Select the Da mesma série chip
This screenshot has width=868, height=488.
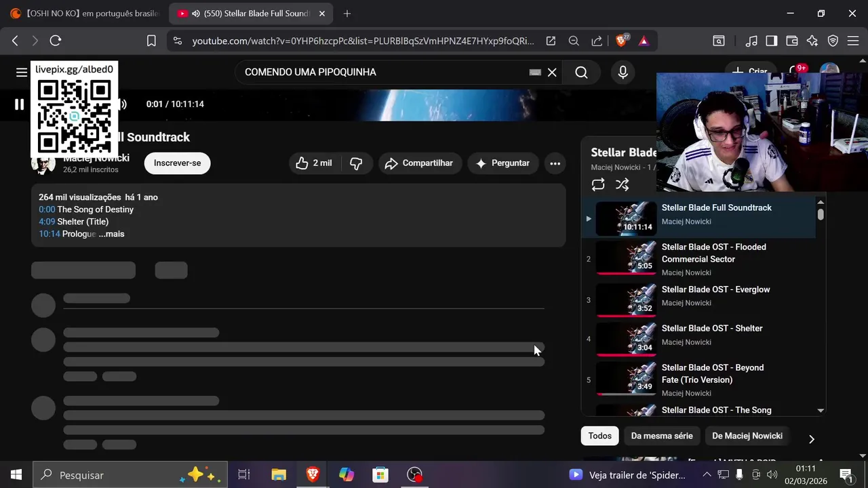662,436
